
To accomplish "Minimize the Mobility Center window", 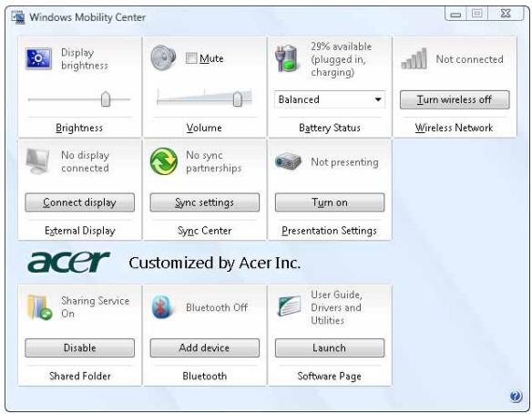I will tap(456, 14).
